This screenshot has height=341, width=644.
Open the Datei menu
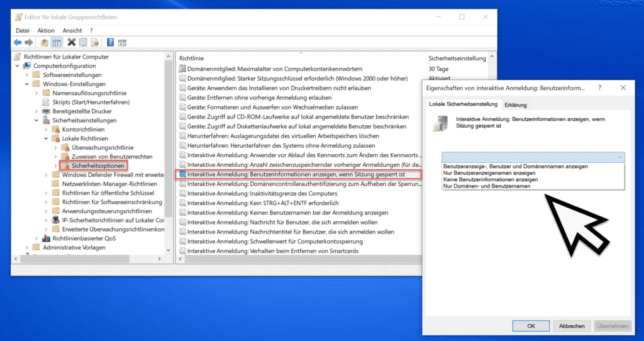tap(23, 30)
